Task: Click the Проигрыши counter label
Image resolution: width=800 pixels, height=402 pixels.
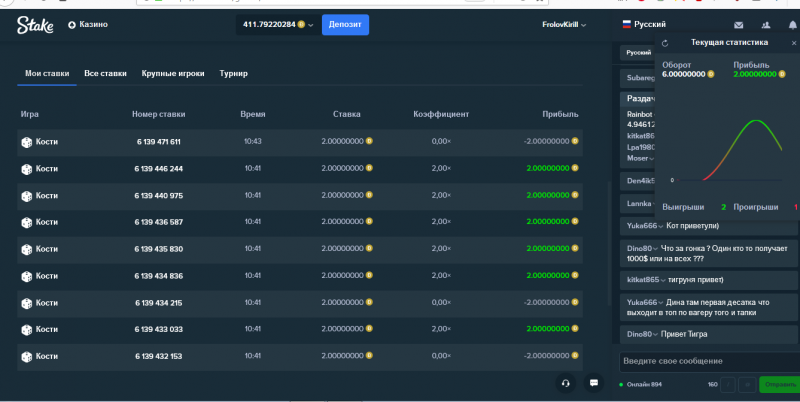Action: pos(756,207)
